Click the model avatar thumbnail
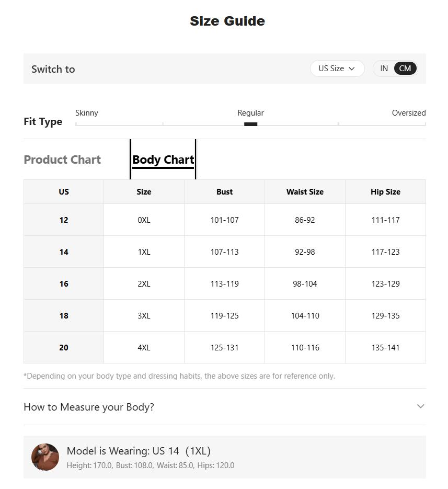 click(45, 457)
